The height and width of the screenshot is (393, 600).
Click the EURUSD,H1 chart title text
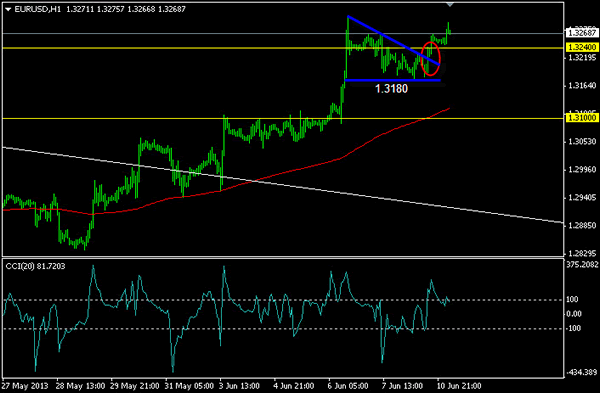click(38, 9)
